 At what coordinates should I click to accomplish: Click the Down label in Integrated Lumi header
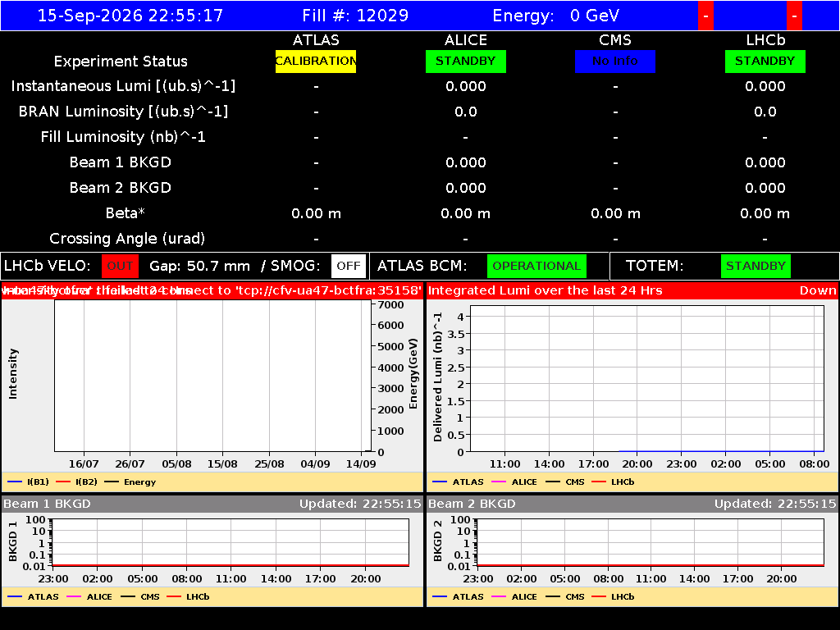coord(818,290)
